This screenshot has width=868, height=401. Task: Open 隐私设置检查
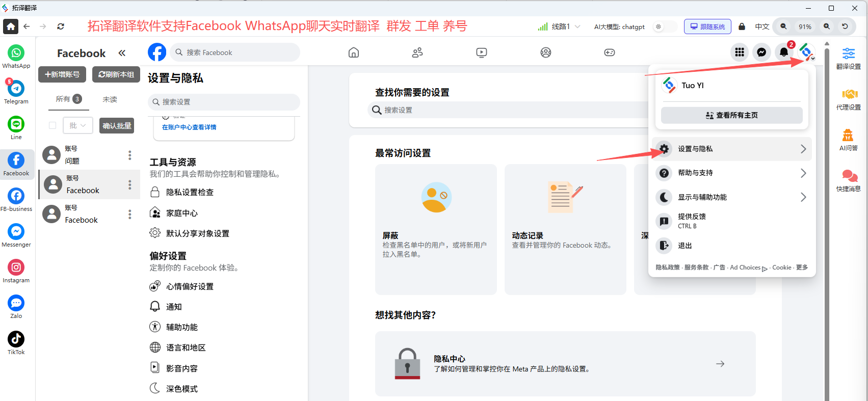point(182,192)
